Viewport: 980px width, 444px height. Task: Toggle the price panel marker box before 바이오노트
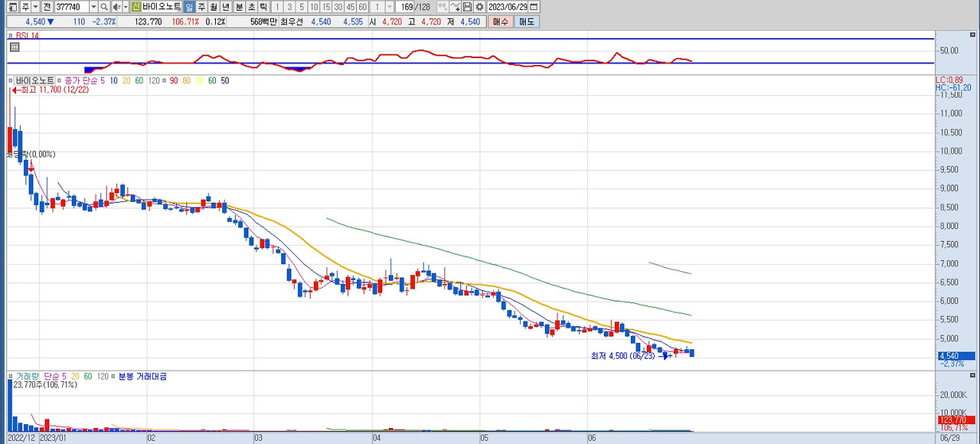click(11, 80)
